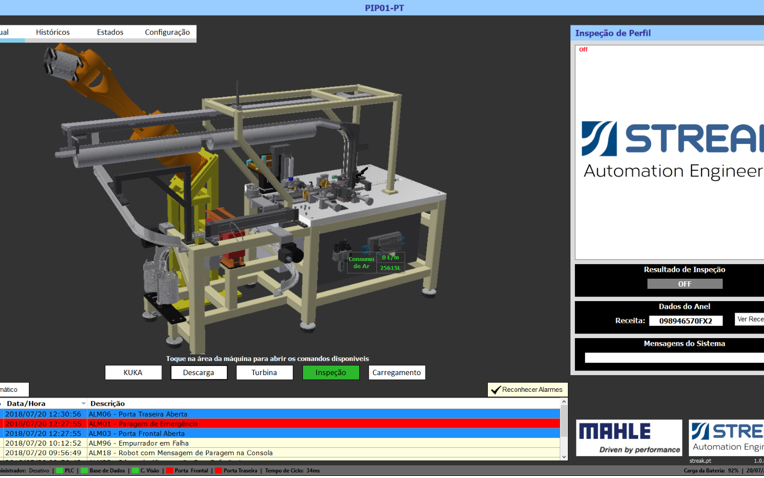Viewport: 764px width, 478px height.
Task: Click the MAHLE logo
Action: click(629, 437)
